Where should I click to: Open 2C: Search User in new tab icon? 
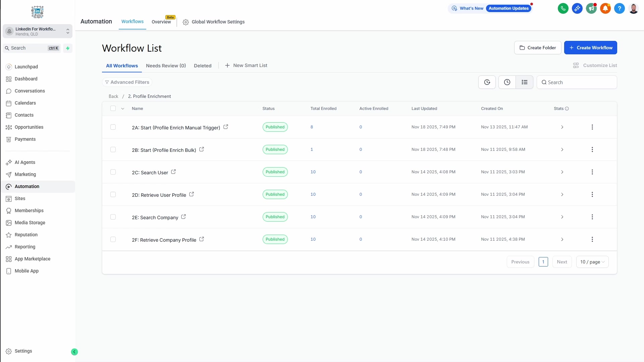coord(173,172)
